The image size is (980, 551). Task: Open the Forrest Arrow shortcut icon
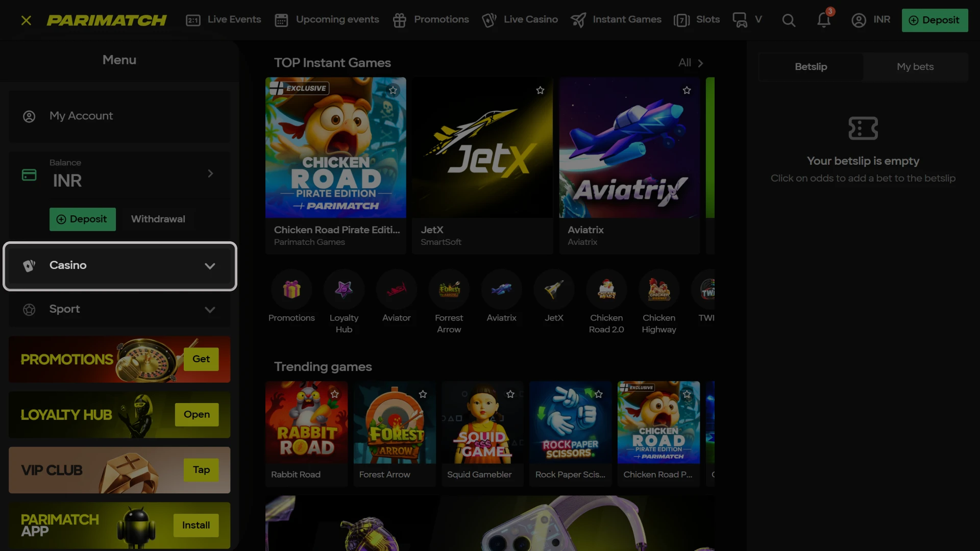[x=449, y=289]
